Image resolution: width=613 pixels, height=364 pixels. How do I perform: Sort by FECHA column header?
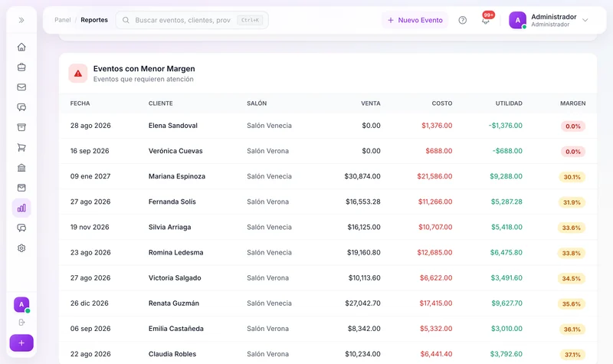click(x=80, y=103)
